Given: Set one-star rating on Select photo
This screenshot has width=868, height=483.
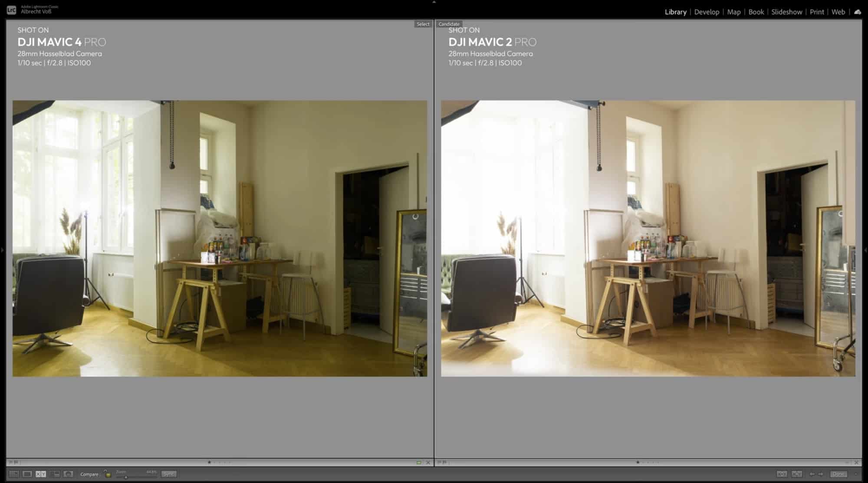Looking at the screenshot, I should pos(209,462).
